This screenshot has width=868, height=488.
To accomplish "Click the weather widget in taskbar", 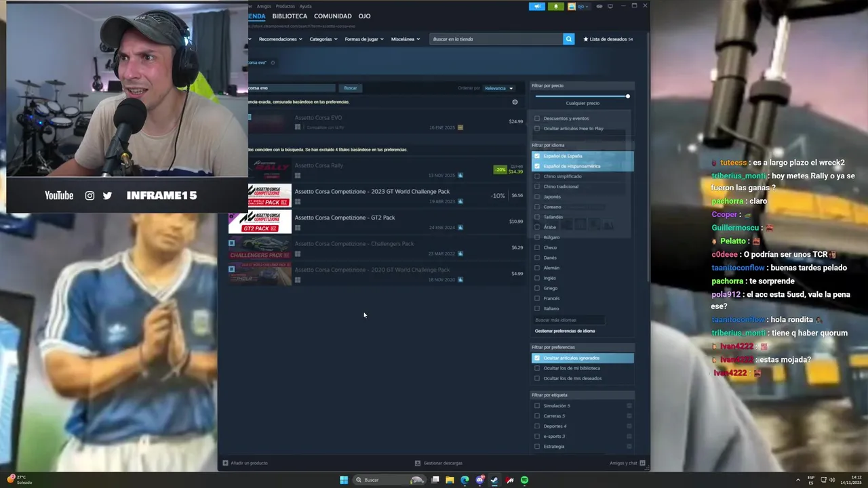I will pos(20,480).
